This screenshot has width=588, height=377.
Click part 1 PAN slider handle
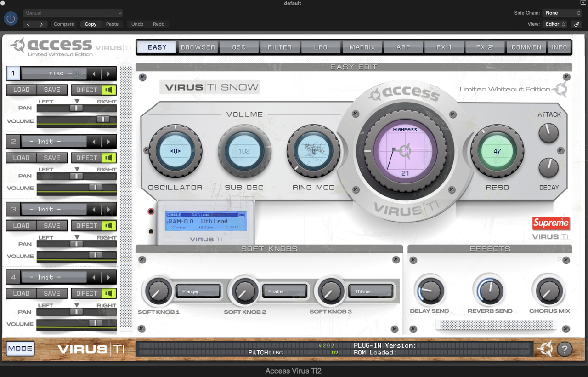(x=76, y=108)
